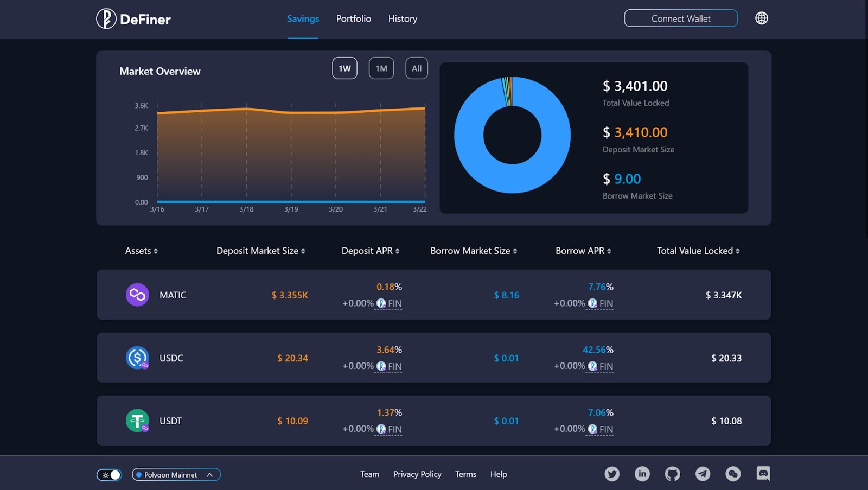
Task: Click the USDC token icon
Action: tap(137, 358)
